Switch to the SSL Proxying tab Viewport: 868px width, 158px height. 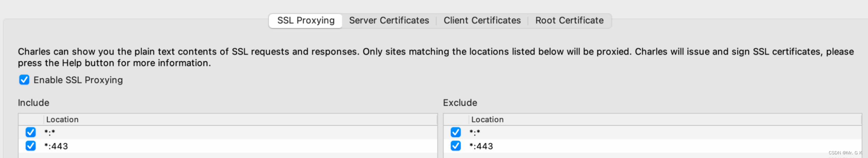click(x=306, y=21)
